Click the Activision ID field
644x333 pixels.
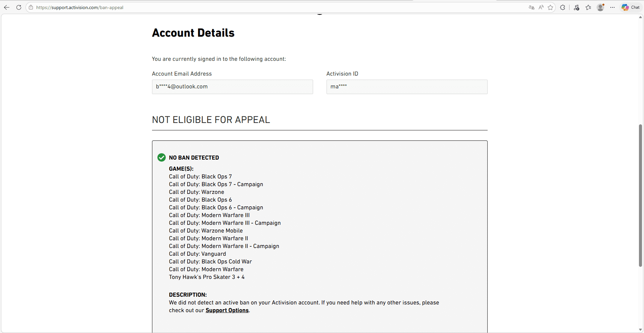pos(407,87)
